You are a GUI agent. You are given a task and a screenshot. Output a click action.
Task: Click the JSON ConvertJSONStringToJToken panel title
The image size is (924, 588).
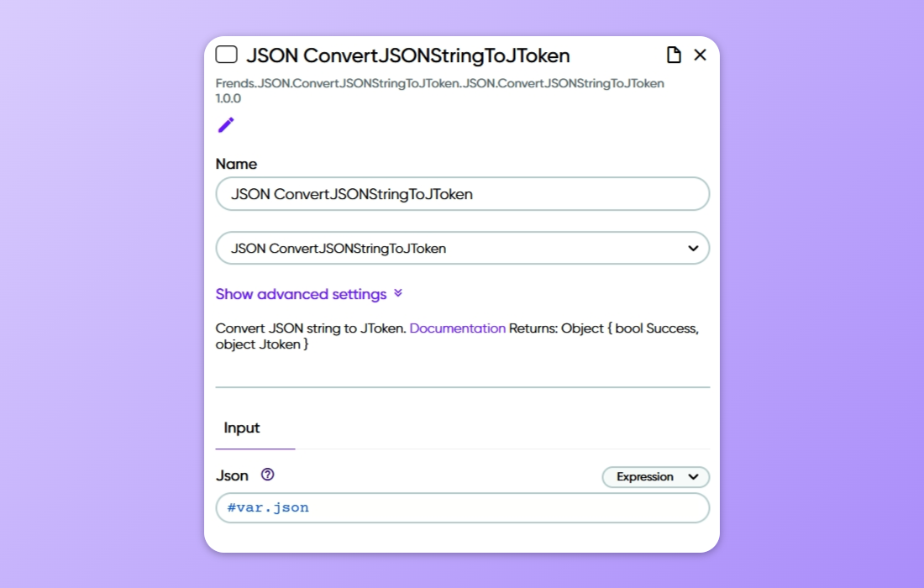[x=407, y=55]
